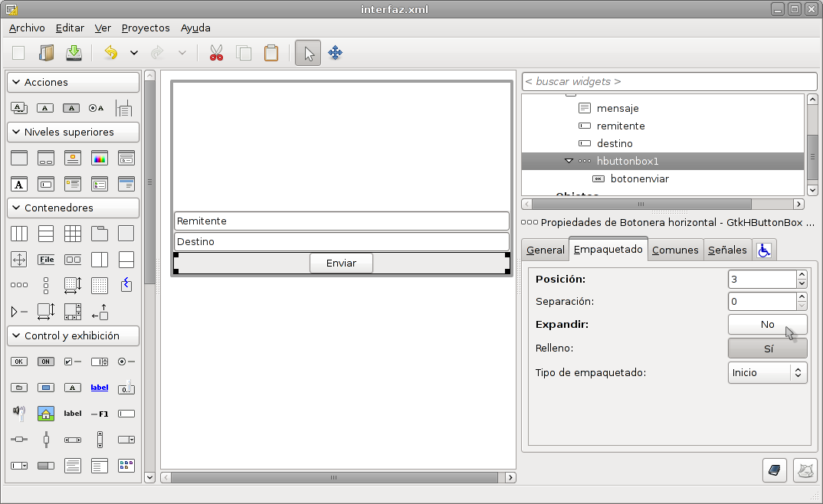Select the check button widget in palette
Image resolution: width=823 pixels, height=504 pixels.
tap(73, 362)
